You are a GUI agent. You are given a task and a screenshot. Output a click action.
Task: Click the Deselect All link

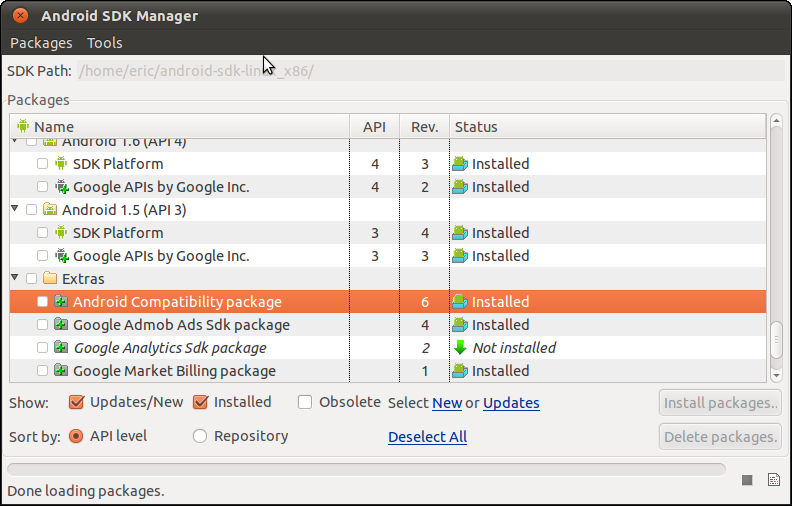tap(427, 437)
